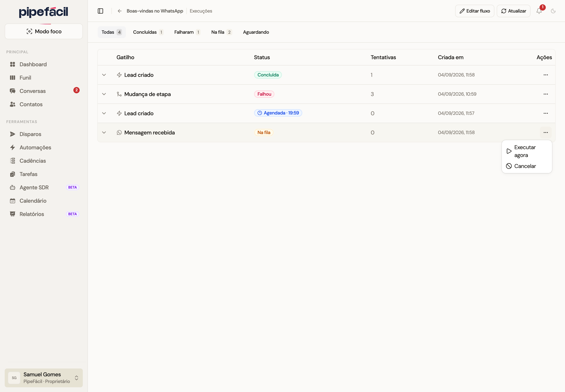565x392 pixels.
Task: Click the Boas-vindas no WhatsApp breadcrumb
Action: click(x=155, y=11)
